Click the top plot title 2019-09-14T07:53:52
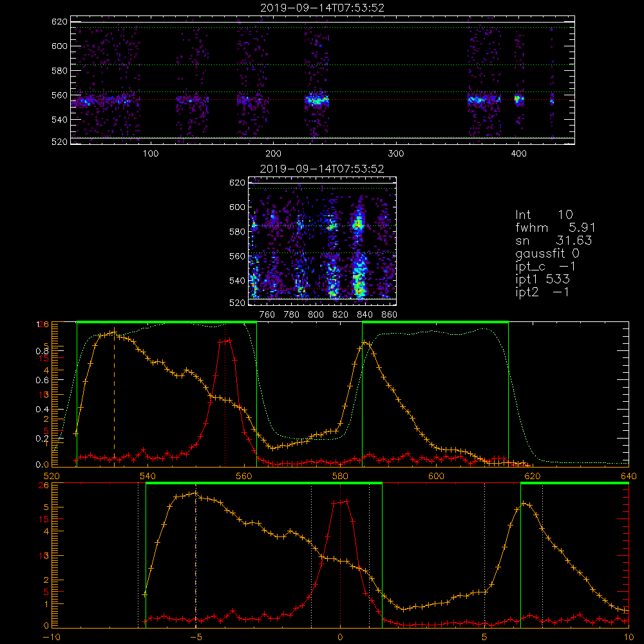644x644 pixels. pos(322,8)
